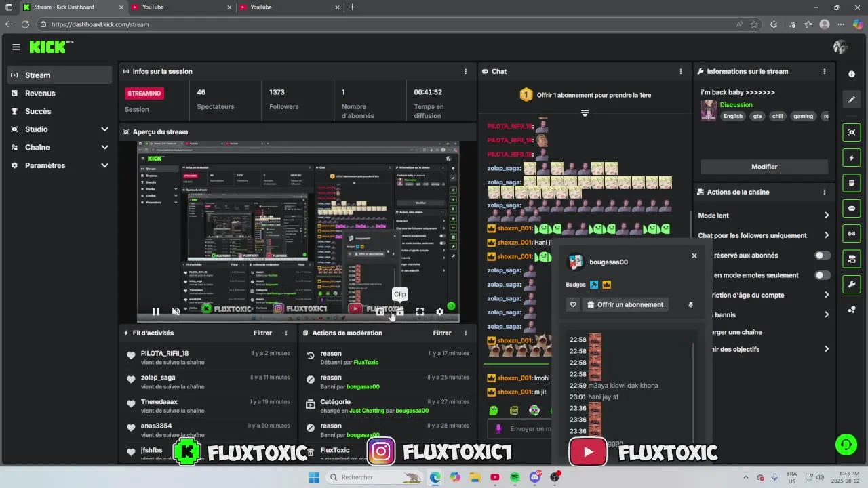Open options of Informations sur le stream
The height and width of the screenshot is (488, 868).
[825, 71]
